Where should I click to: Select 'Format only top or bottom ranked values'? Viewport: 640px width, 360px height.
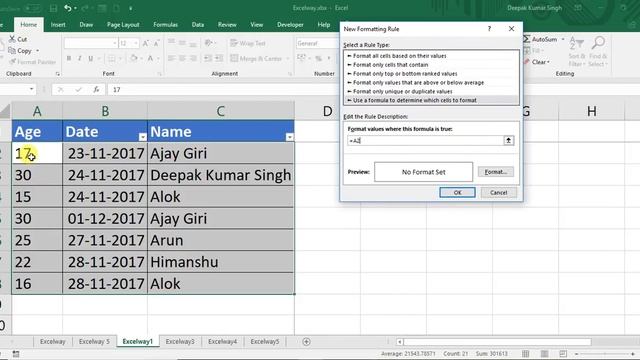[x=405, y=74]
